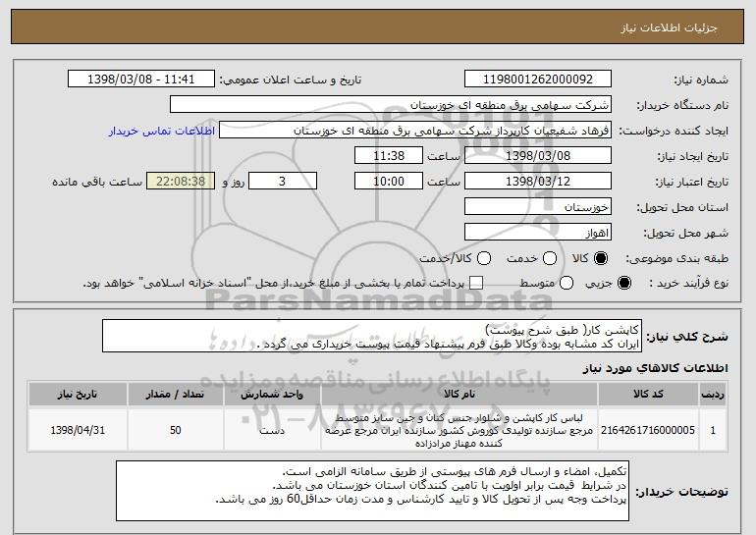
Task: Click the نام دستگاه خریدار field
Action: [391, 105]
